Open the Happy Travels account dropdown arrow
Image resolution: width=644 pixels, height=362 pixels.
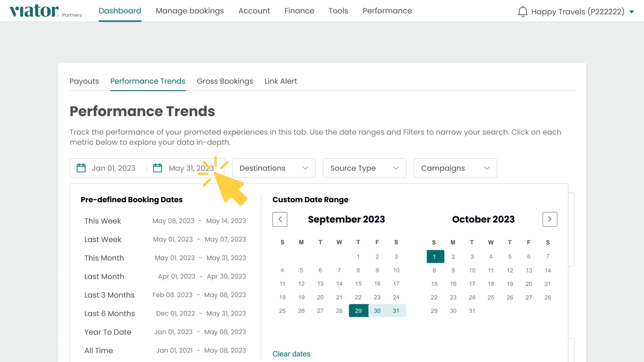pos(631,12)
